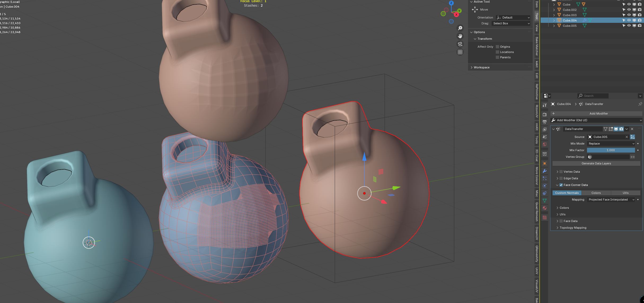Toggle the camera view icon in viewport
Viewport: 644px width, 303px height.
click(x=460, y=44)
